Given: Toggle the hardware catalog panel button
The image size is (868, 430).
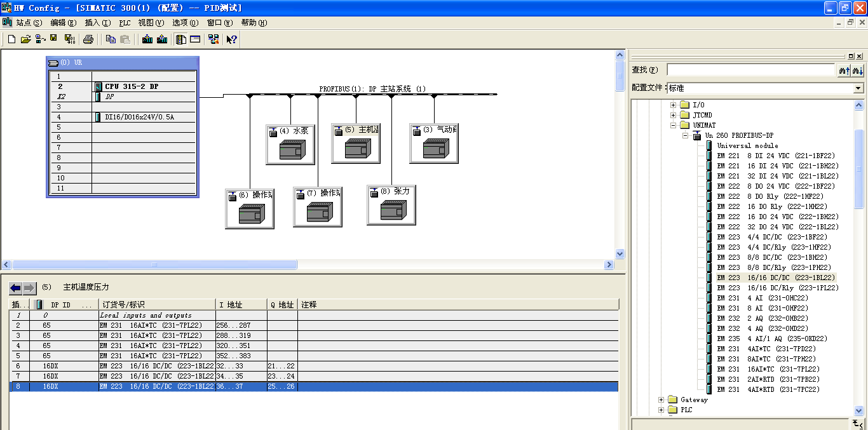Looking at the screenshot, I should tap(181, 39).
